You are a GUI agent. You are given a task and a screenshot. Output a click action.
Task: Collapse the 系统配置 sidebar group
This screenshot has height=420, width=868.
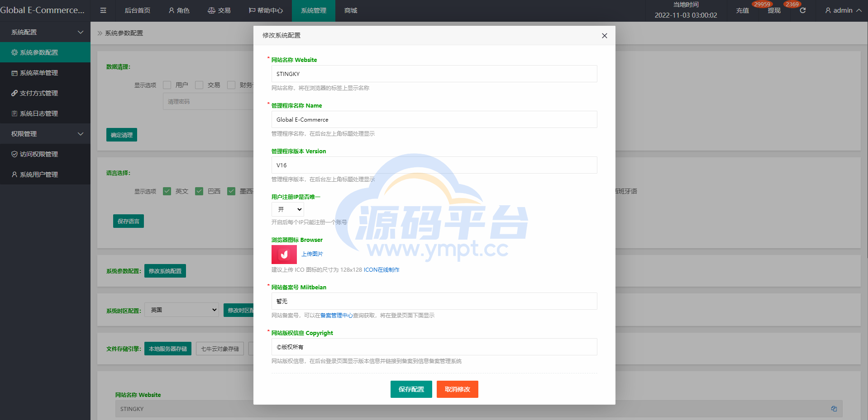(x=45, y=32)
